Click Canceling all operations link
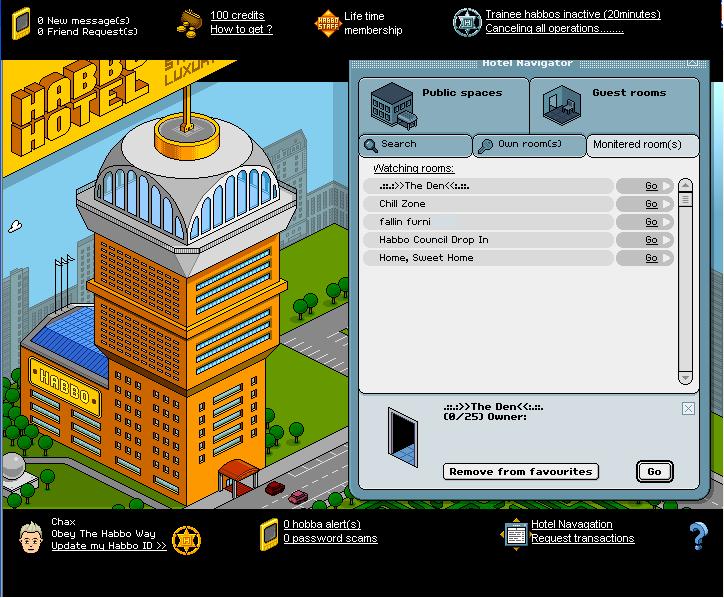The height and width of the screenshot is (598, 724). tap(554, 28)
